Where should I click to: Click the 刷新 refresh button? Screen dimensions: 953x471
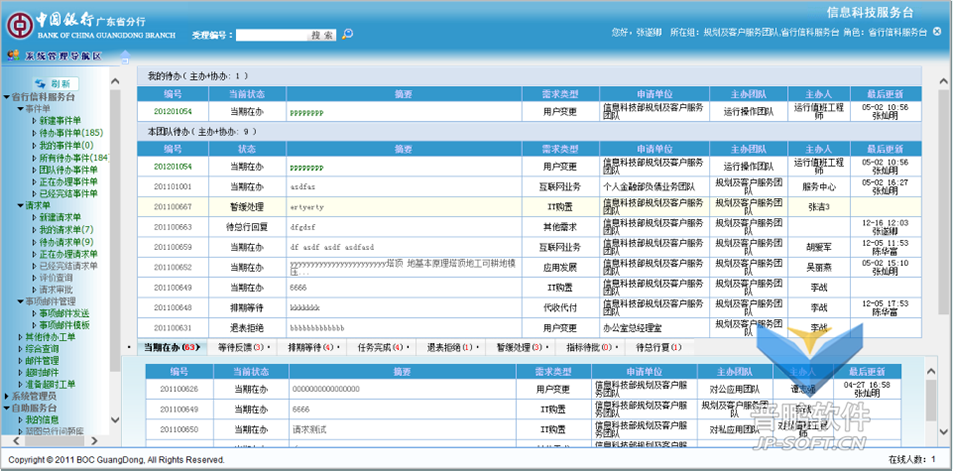(x=55, y=84)
